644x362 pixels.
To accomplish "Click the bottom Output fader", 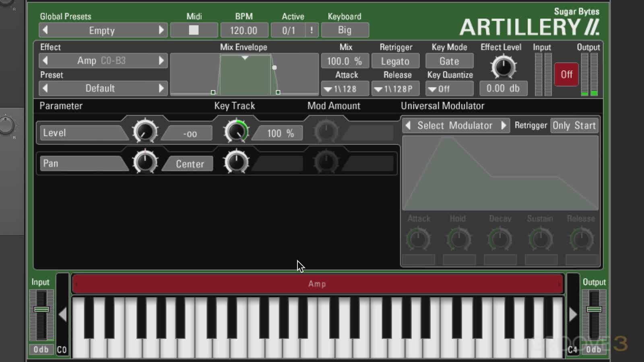I will pyautogui.click(x=594, y=309).
